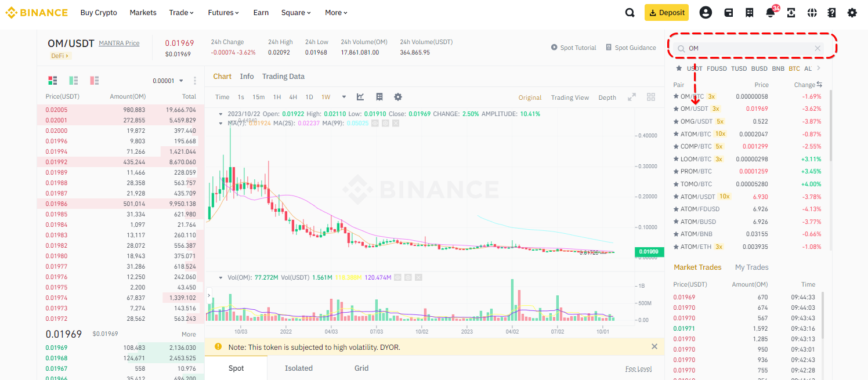
Task: Clear the OM search text
Action: [x=818, y=48]
